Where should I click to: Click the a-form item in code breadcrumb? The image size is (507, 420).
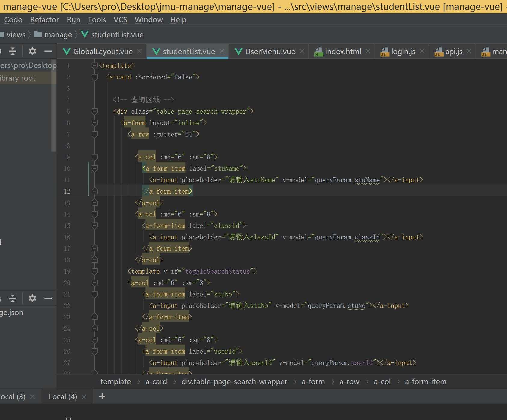click(313, 382)
